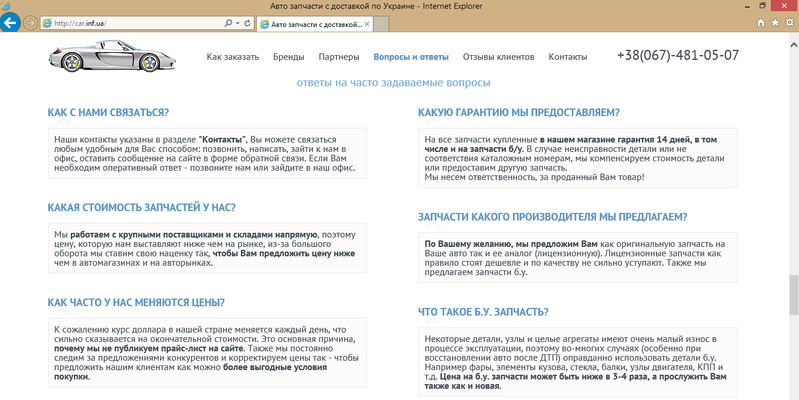Click the vertical scrollbar thumb
Screen dimensions: 799x400
coord(794,295)
